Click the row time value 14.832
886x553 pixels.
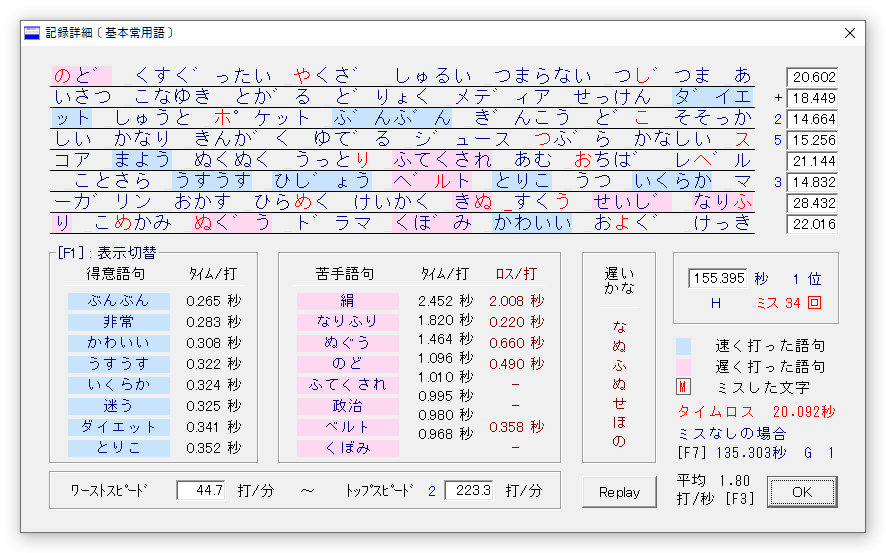(x=812, y=182)
